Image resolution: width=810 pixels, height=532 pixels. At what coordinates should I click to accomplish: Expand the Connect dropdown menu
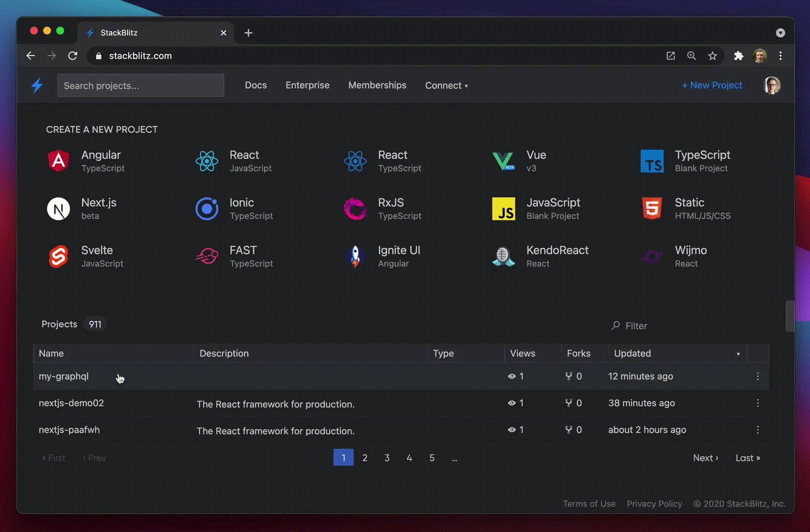click(446, 85)
